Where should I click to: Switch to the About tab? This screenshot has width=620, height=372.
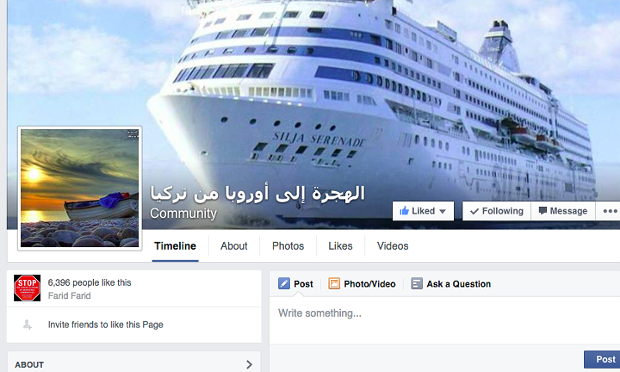coord(234,246)
